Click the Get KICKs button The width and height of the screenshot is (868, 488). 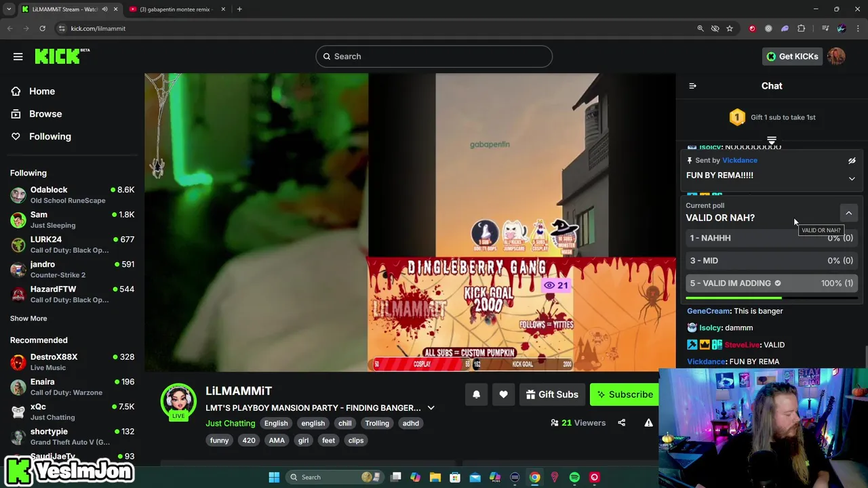click(x=792, y=56)
